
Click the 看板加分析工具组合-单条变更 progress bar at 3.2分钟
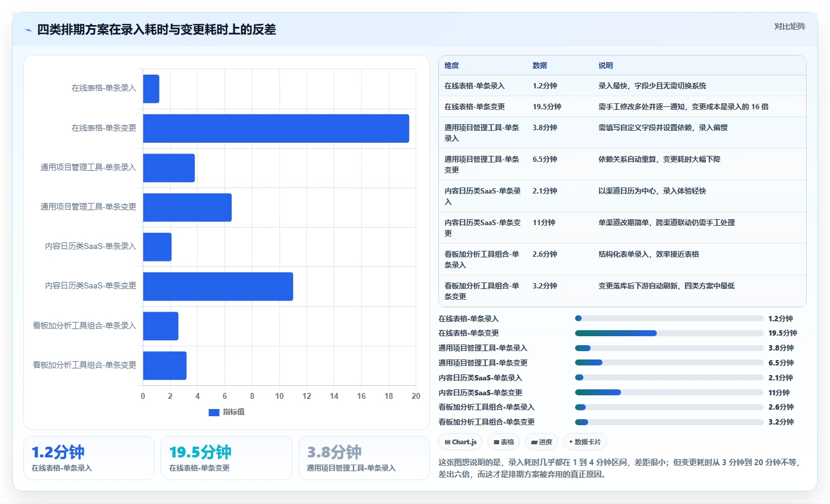(669, 422)
